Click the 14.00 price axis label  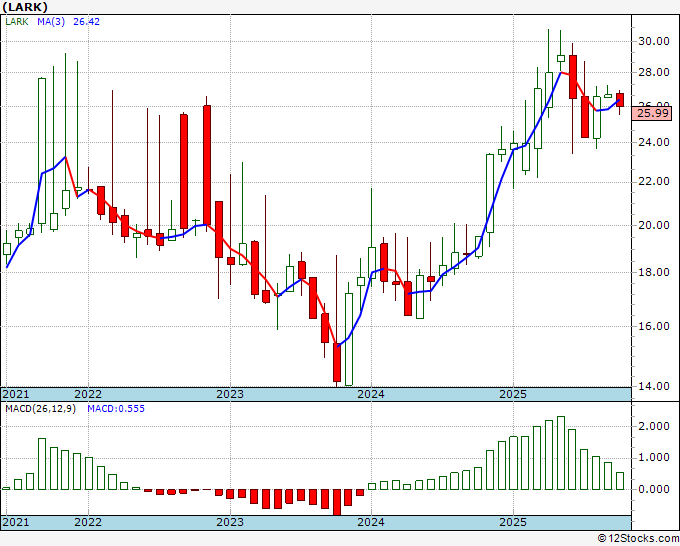[x=654, y=386]
